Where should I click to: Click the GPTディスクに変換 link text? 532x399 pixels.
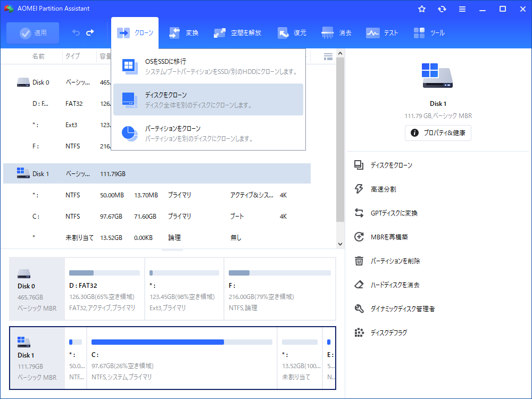(x=394, y=213)
